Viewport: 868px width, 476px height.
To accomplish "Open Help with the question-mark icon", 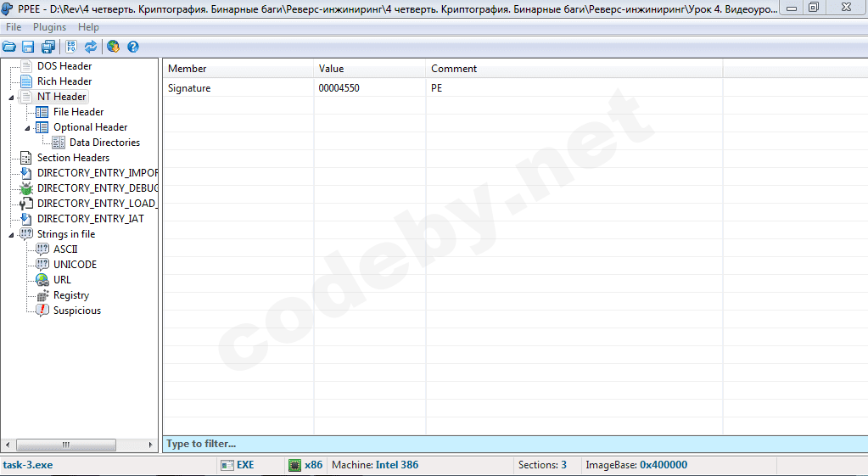I will [x=133, y=47].
